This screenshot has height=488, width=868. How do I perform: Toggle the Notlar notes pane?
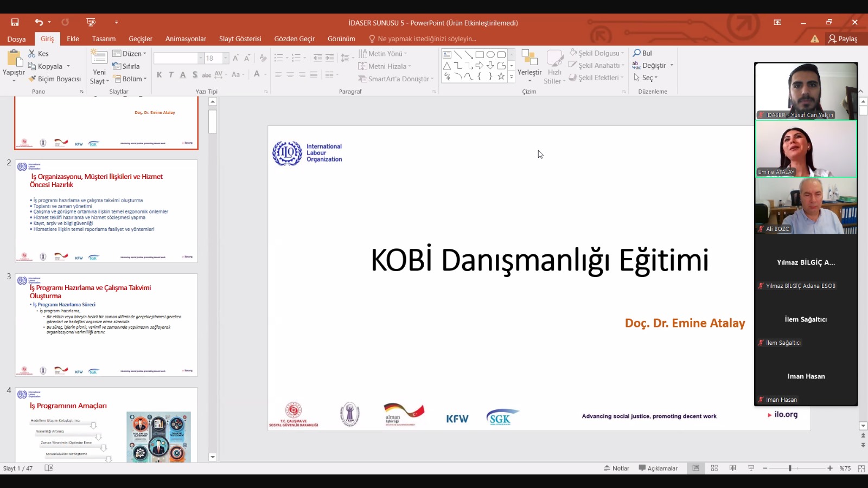tap(617, 468)
